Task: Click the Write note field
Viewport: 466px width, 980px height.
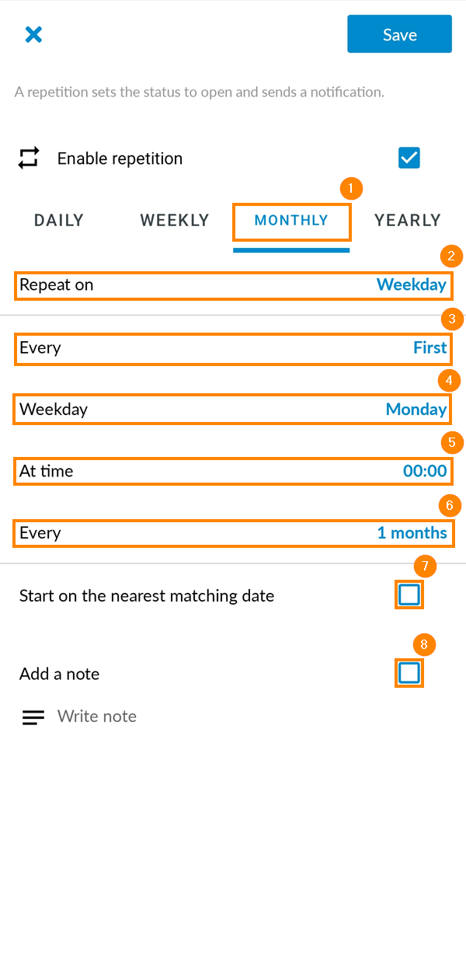Action: click(x=96, y=717)
